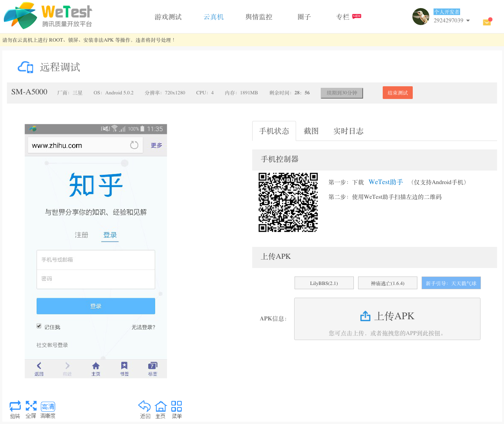The width and height of the screenshot is (504, 424).
Task: Click the browser reload icon
Action: (x=134, y=145)
